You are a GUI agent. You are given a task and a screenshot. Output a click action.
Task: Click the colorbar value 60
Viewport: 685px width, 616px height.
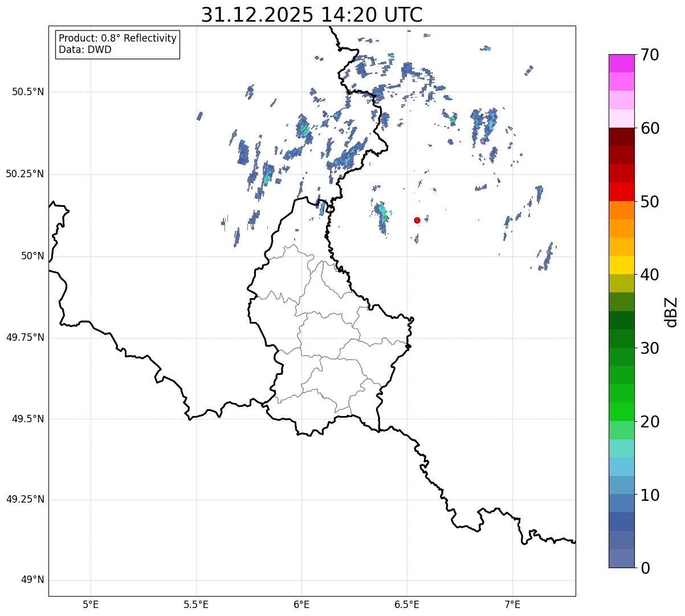[x=650, y=128]
